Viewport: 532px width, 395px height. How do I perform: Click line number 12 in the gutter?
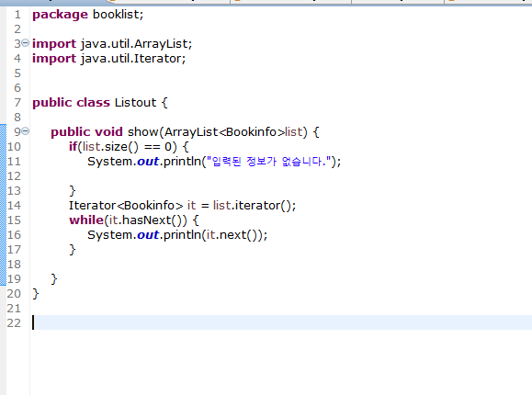(x=14, y=176)
